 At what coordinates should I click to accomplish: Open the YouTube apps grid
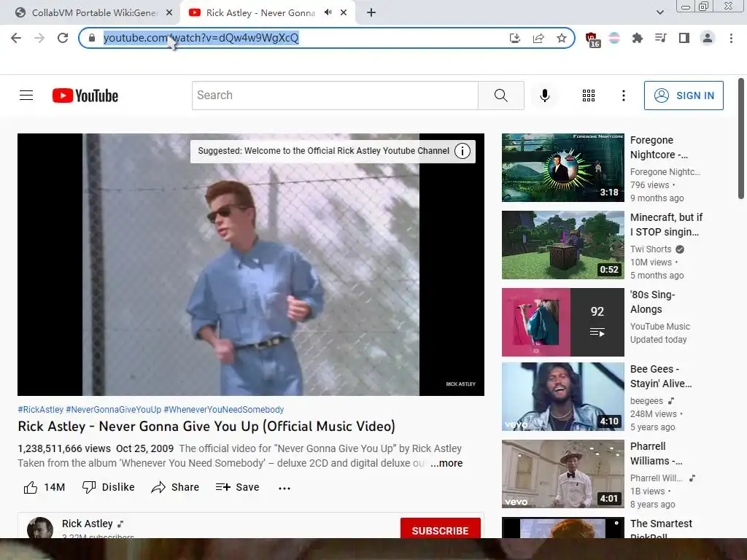point(589,96)
